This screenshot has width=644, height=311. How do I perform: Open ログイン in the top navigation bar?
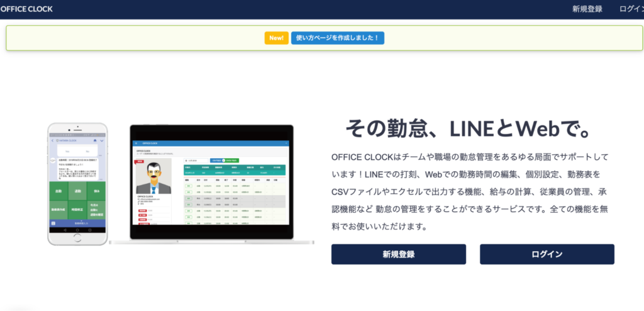click(x=631, y=9)
